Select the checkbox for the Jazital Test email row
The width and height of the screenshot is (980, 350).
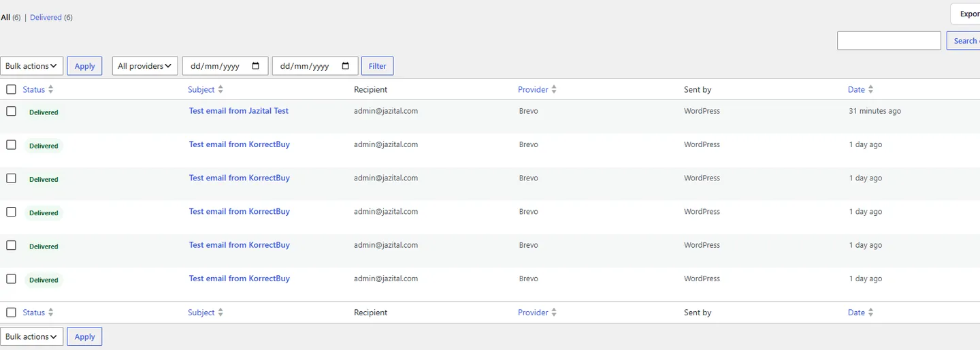11,111
